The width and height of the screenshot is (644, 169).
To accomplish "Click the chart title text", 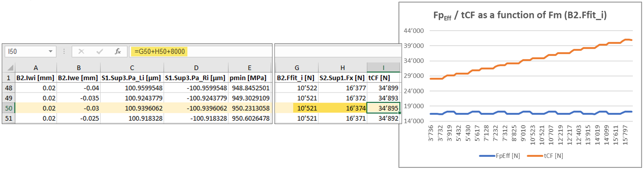I will click(x=520, y=15).
